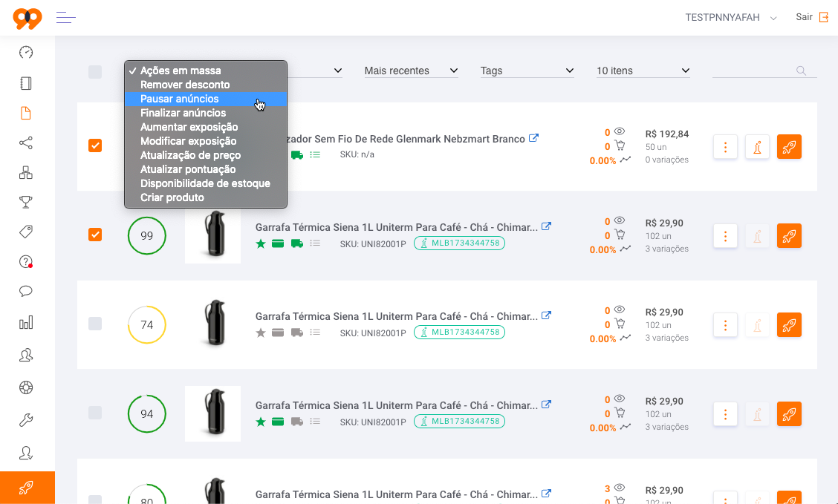Expand the TESTPNNYAFAH account dropdown
Image resolution: width=838 pixels, height=504 pixels.
pos(730,18)
